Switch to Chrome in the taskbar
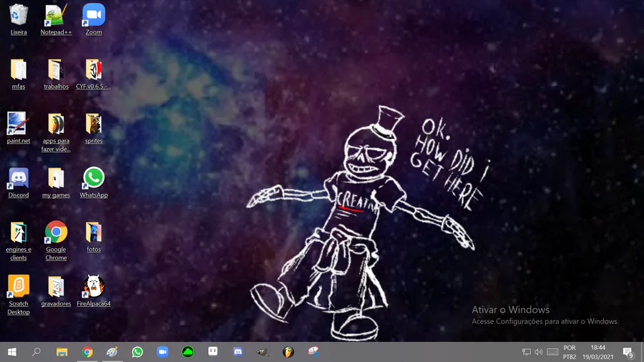644x362 pixels. tap(87, 352)
